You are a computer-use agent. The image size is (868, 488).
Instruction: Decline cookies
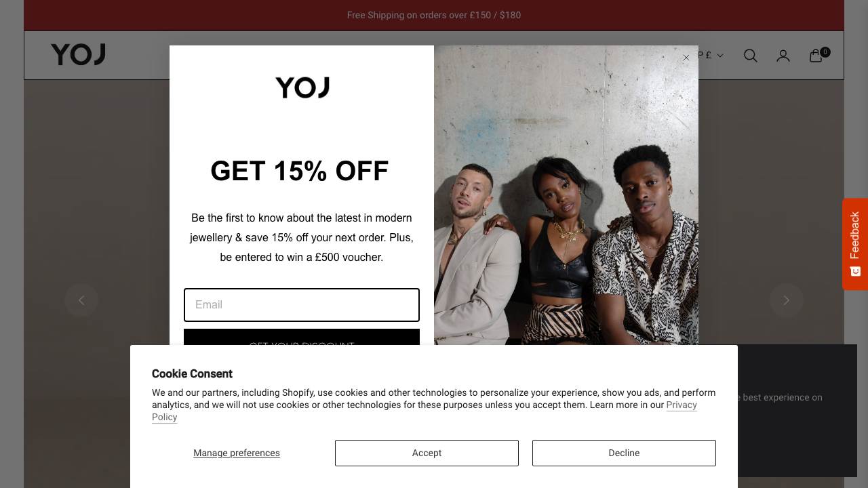tap(623, 453)
